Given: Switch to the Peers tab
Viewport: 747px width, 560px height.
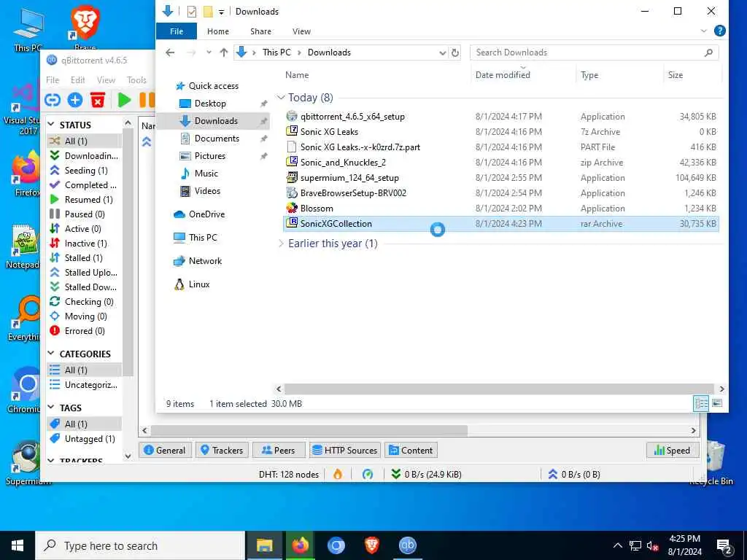Looking at the screenshot, I should click(x=279, y=451).
